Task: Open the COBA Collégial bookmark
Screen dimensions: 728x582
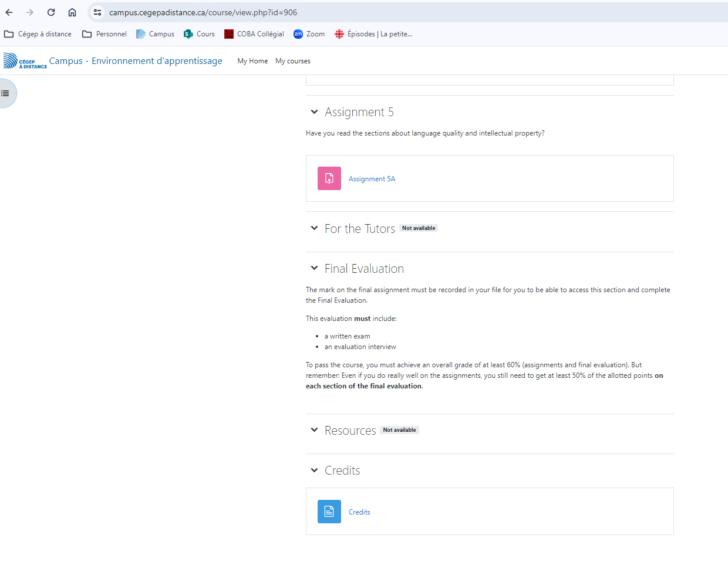Action: click(x=254, y=34)
